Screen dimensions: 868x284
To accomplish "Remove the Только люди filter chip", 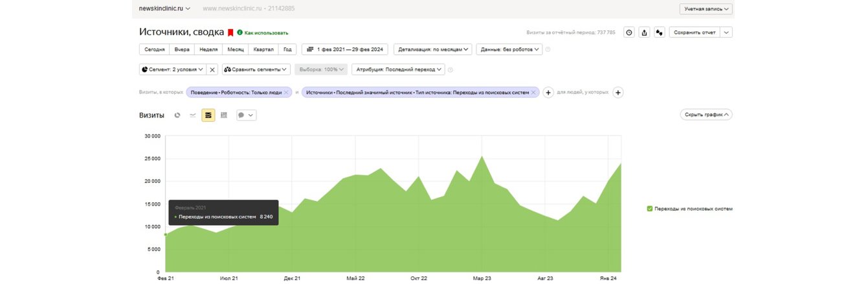I will click(x=286, y=93).
